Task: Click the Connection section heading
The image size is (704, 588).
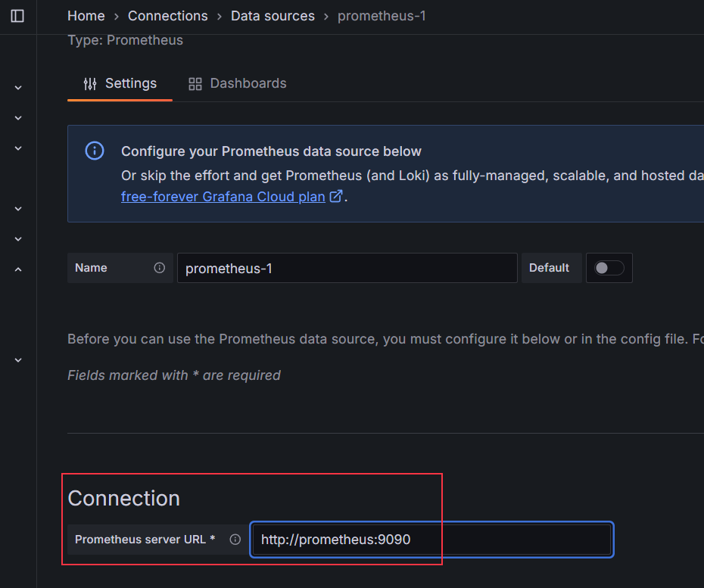Action: pos(123,498)
